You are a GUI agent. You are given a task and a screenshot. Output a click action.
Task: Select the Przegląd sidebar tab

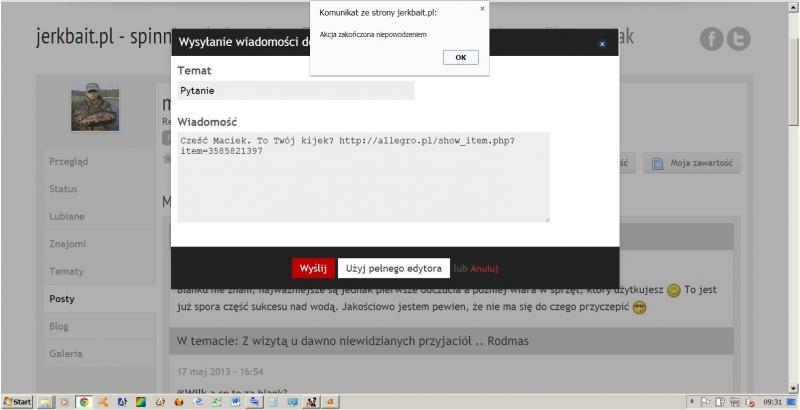(70, 162)
